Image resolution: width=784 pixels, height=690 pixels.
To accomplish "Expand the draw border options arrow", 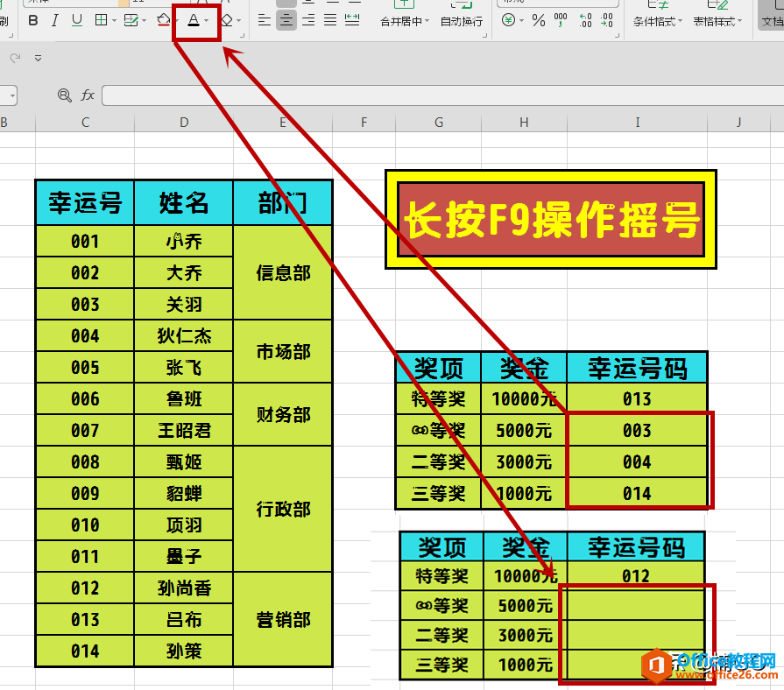I will click(144, 21).
